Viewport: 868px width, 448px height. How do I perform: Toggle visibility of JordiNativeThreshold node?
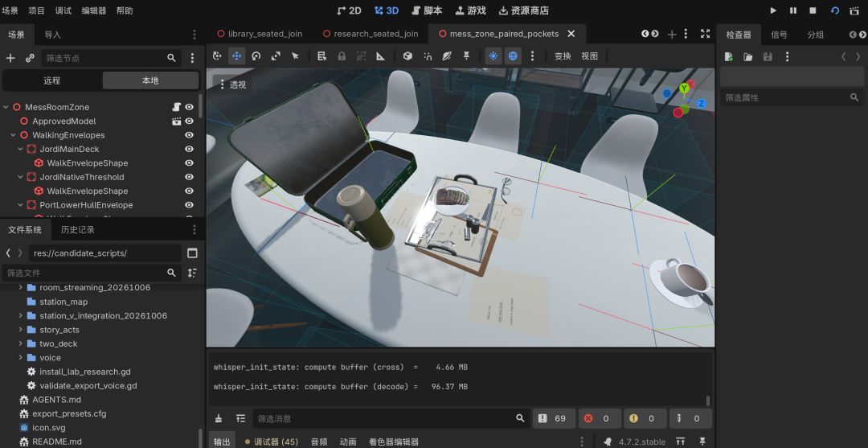tap(190, 177)
